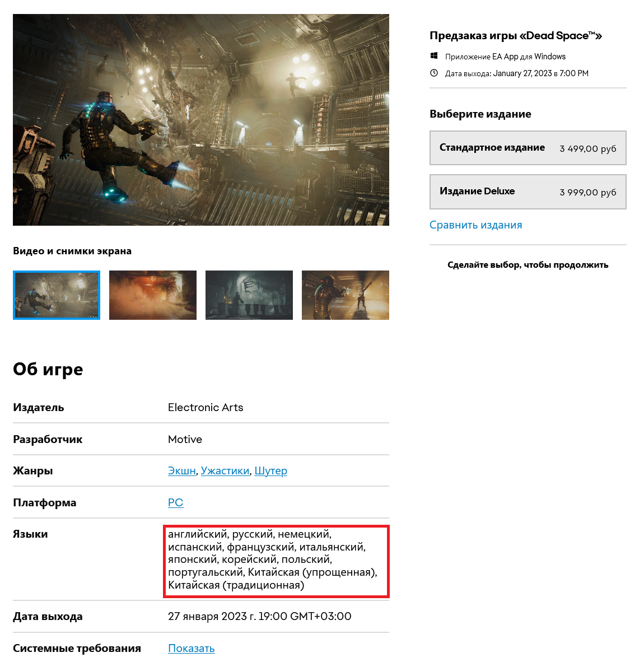
Task: Click the Дата выхода label in Об игре
Action: [x=48, y=617]
